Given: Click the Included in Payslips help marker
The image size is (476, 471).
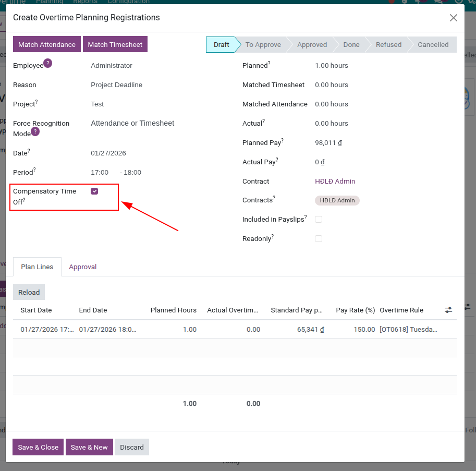Looking at the screenshot, I should (x=306, y=216).
